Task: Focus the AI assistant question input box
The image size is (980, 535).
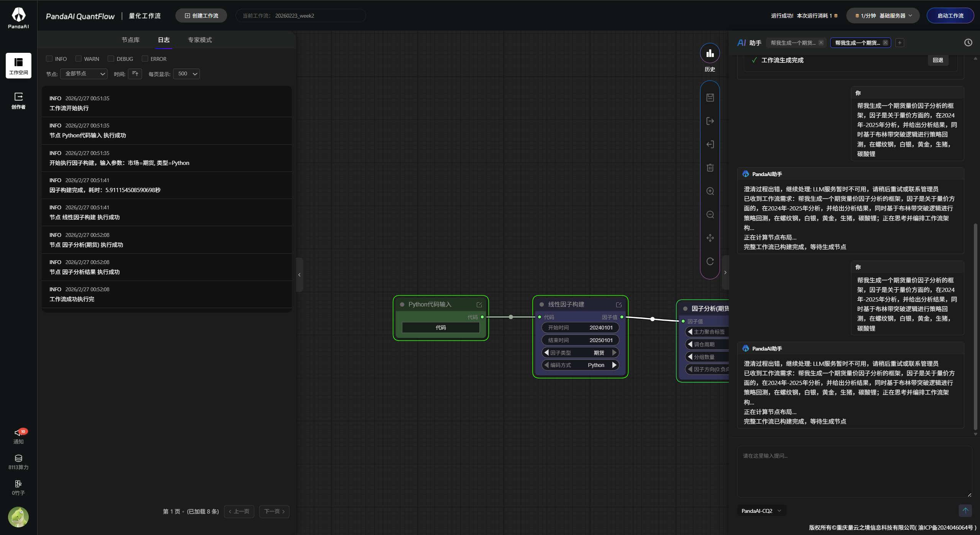Action: pos(854,472)
